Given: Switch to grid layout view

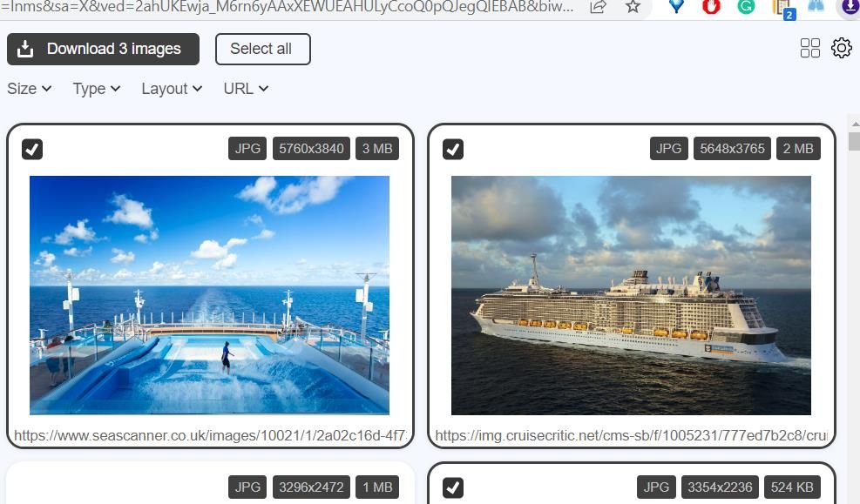Looking at the screenshot, I should 809,48.
